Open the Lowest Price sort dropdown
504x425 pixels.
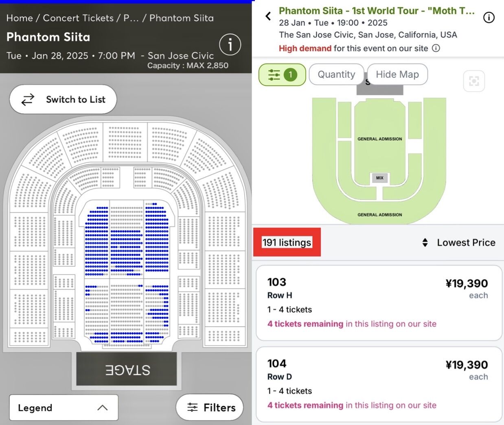[458, 243]
